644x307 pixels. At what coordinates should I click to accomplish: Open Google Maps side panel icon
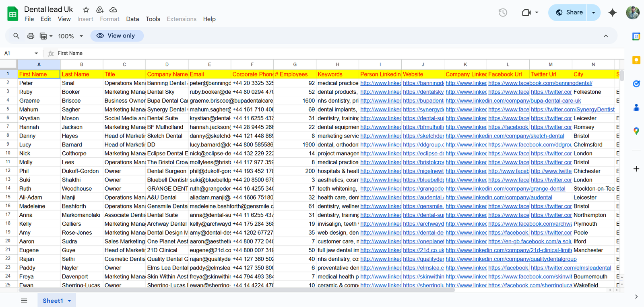pos(636,131)
